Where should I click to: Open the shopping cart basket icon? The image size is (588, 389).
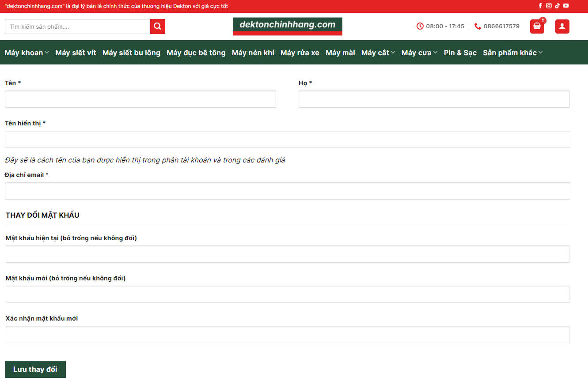pyautogui.click(x=537, y=26)
